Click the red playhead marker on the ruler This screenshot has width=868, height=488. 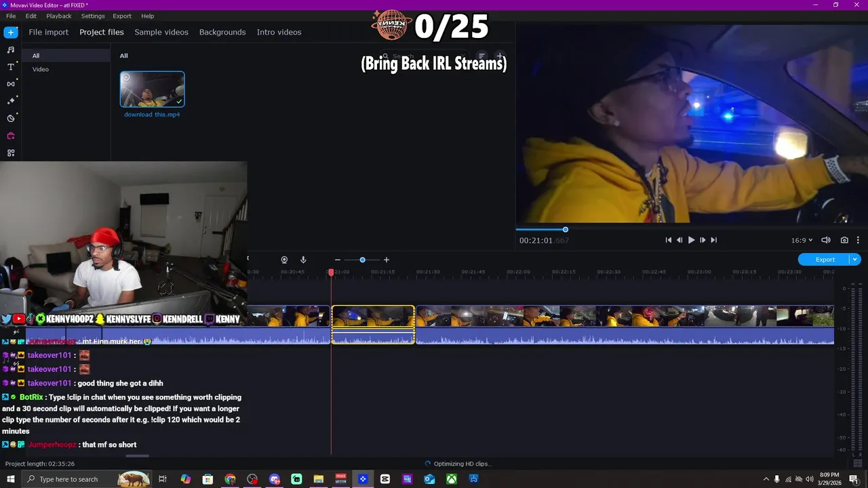coord(331,272)
